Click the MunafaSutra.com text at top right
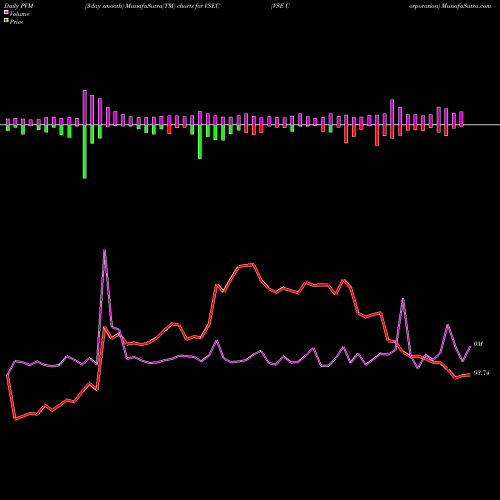Viewport: 500px width, 500px height. click(466, 6)
